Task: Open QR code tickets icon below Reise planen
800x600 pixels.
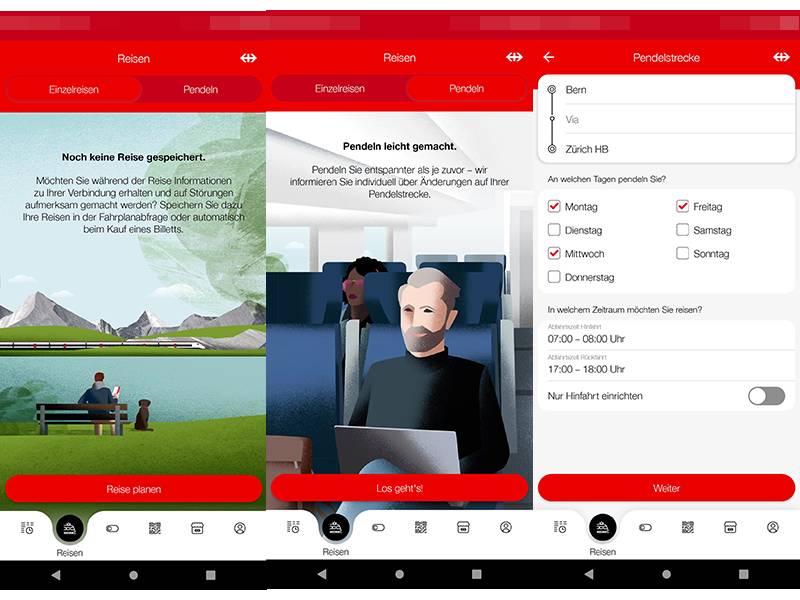Action: coord(155,527)
